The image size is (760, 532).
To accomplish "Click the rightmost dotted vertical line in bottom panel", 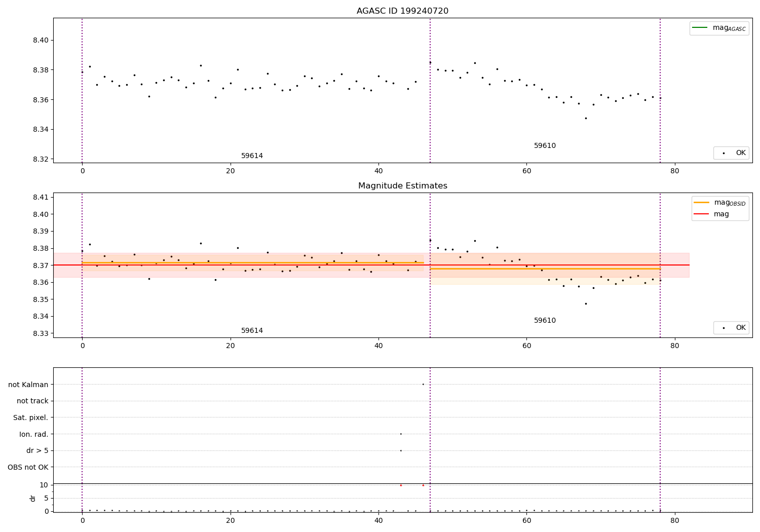I will pyautogui.click(x=660, y=440).
